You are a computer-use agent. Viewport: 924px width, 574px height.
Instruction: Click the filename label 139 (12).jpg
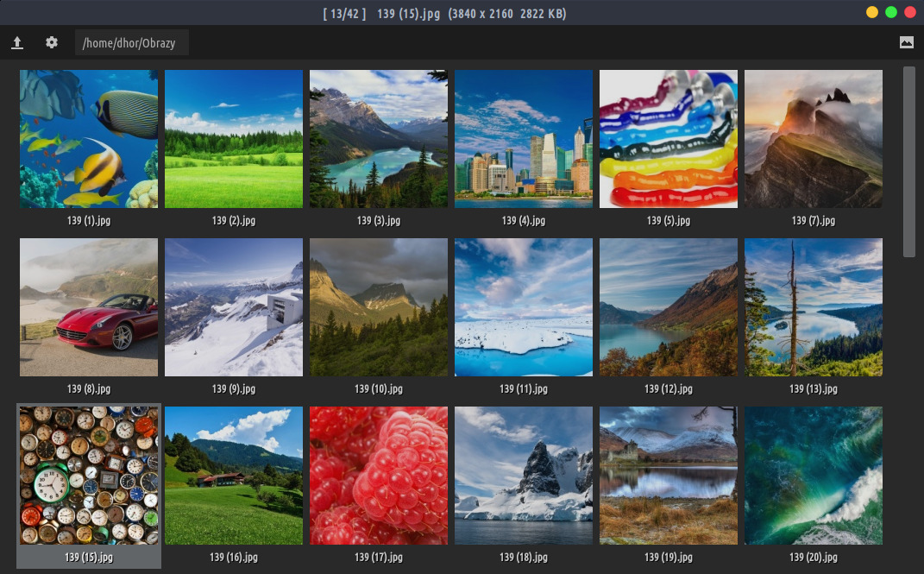pyautogui.click(x=669, y=389)
